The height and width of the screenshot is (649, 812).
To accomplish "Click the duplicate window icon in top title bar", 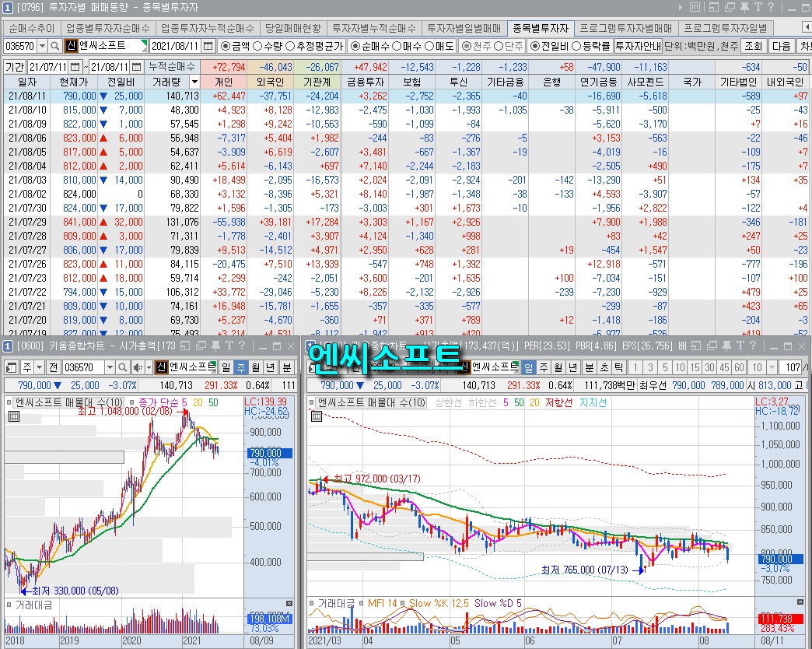I will [x=730, y=7].
